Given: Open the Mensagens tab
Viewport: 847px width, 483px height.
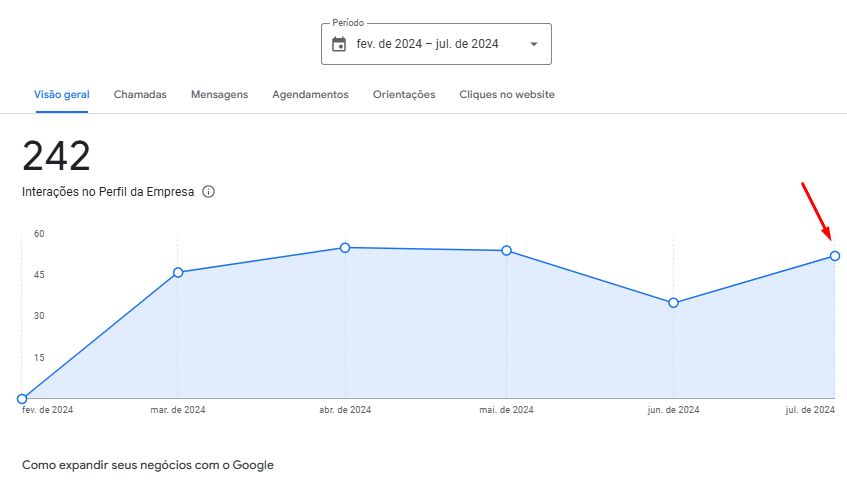Looking at the screenshot, I should (219, 95).
